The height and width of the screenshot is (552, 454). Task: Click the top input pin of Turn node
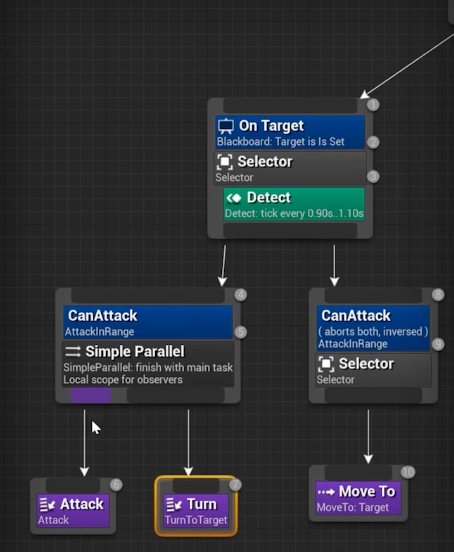pyautogui.click(x=196, y=485)
